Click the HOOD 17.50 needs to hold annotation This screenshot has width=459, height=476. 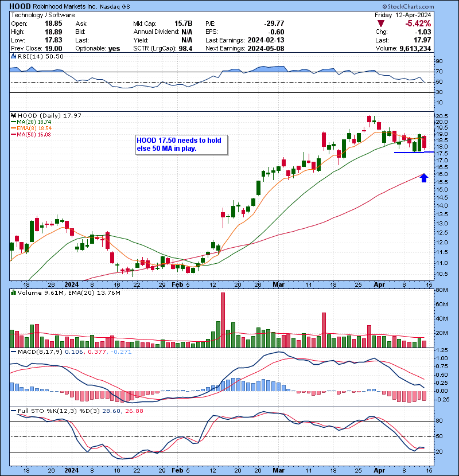(x=181, y=145)
